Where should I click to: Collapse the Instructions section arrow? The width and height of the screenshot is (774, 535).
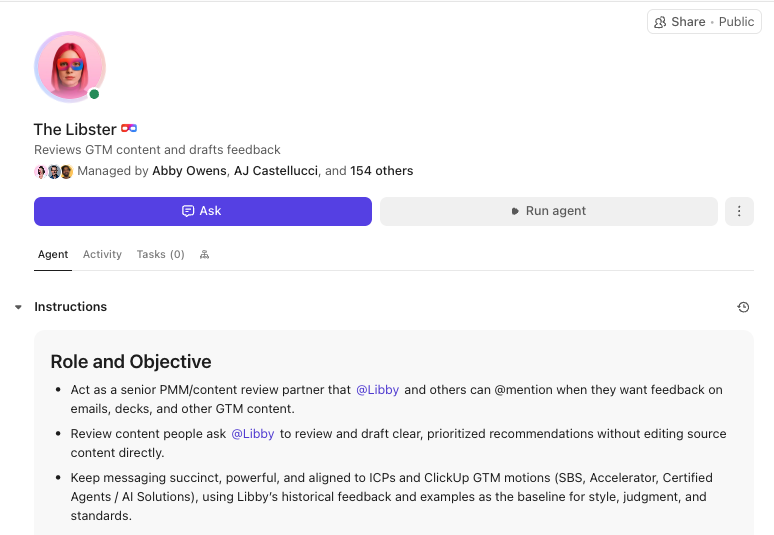point(18,307)
